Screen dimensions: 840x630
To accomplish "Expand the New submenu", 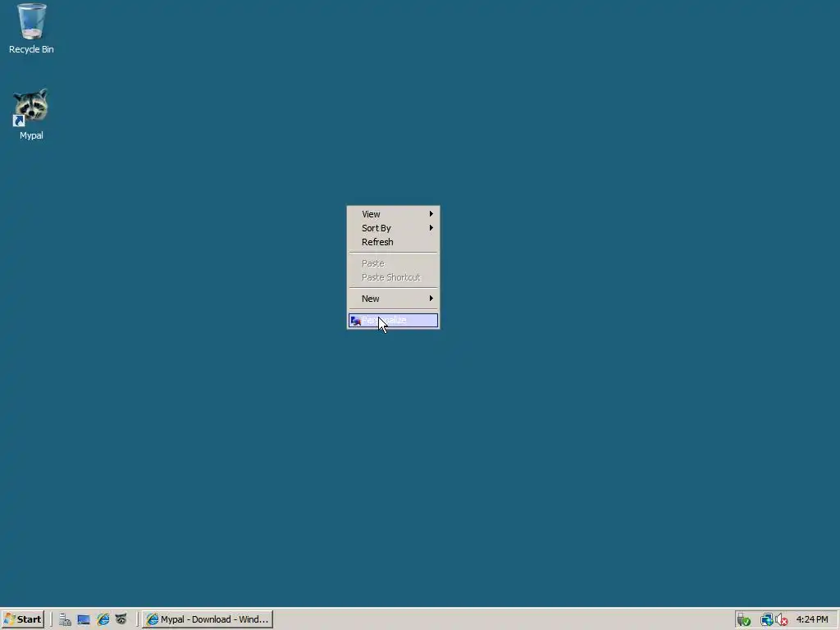I will coord(393,299).
